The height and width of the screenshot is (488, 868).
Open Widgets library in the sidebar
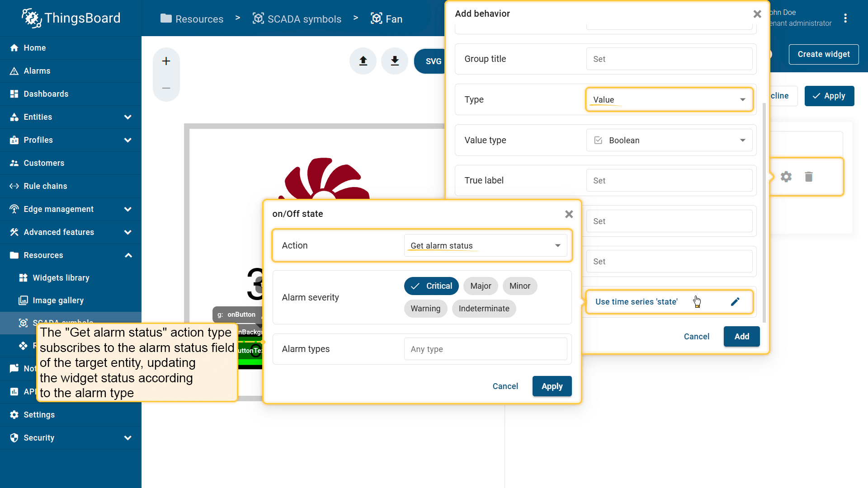tap(61, 278)
